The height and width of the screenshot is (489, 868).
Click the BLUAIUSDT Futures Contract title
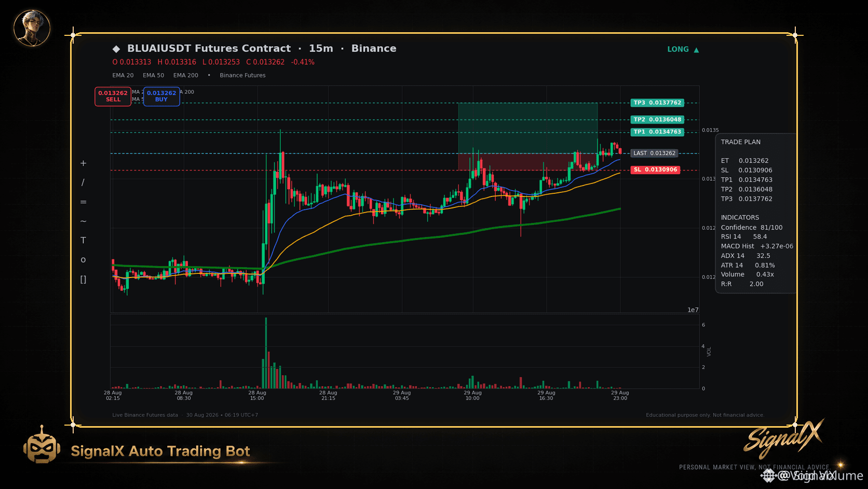click(209, 48)
